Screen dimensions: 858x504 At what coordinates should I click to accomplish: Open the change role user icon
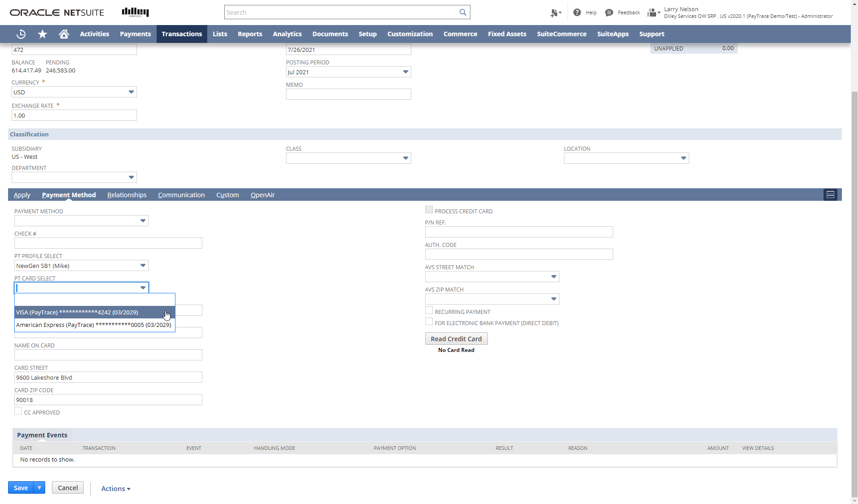pos(653,13)
